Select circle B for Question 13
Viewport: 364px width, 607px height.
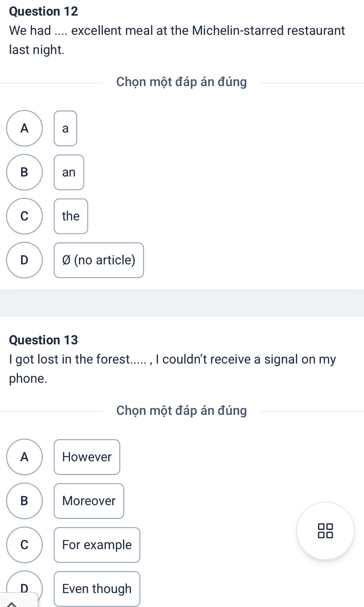[x=24, y=501]
